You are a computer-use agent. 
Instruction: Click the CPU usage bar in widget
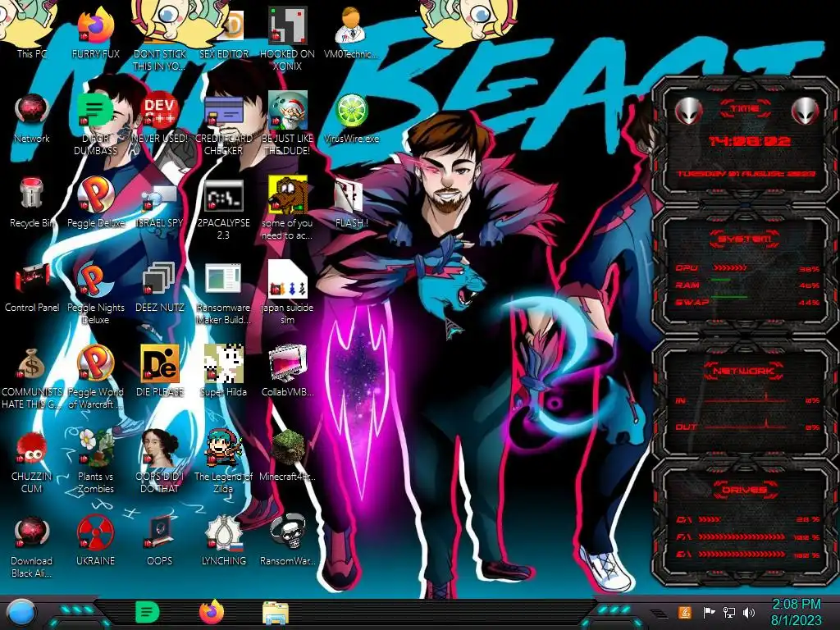pyautogui.click(x=729, y=268)
